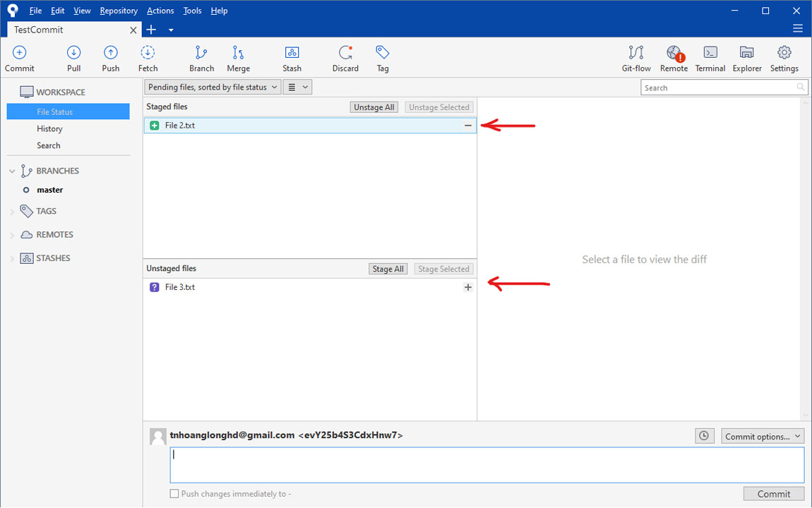Click the search magnifier icon
Image resolution: width=812 pixels, height=508 pixels.
click(x=801, y=87)
